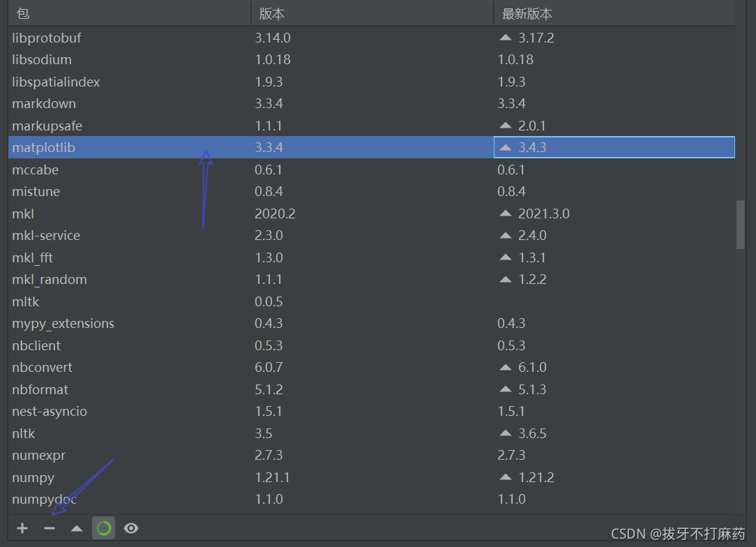The height and width of the screenshot is (547, 756).
Task: Select the markdown package row
Action: 139,103
